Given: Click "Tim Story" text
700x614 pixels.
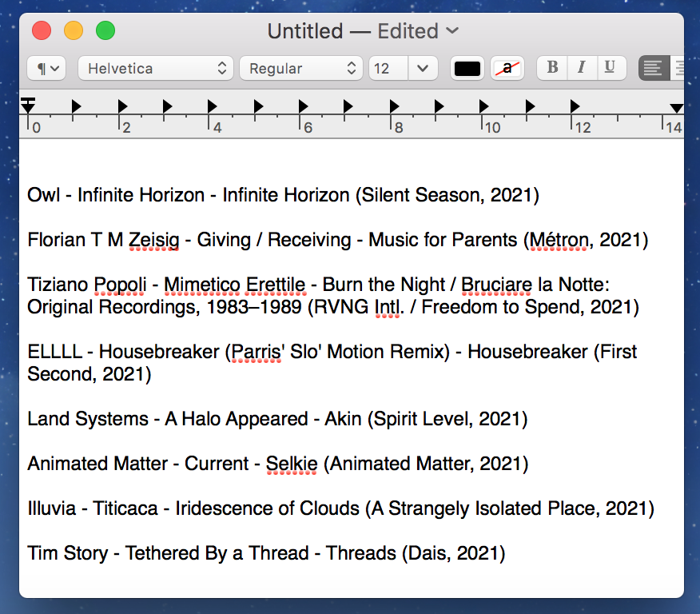Looking at the screenshot, I should click(68, 553).
